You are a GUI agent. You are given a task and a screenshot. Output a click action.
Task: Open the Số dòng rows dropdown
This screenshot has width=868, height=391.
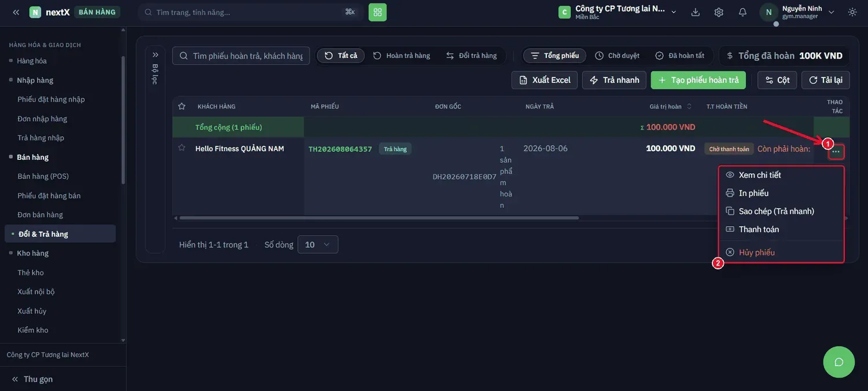point(318,244)
